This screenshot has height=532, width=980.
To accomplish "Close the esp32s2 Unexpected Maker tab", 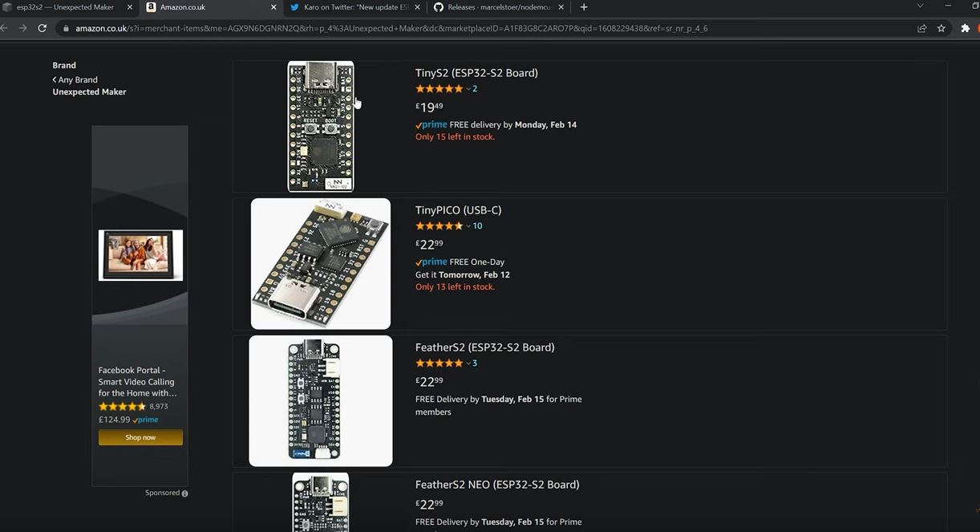I will 130,7.
